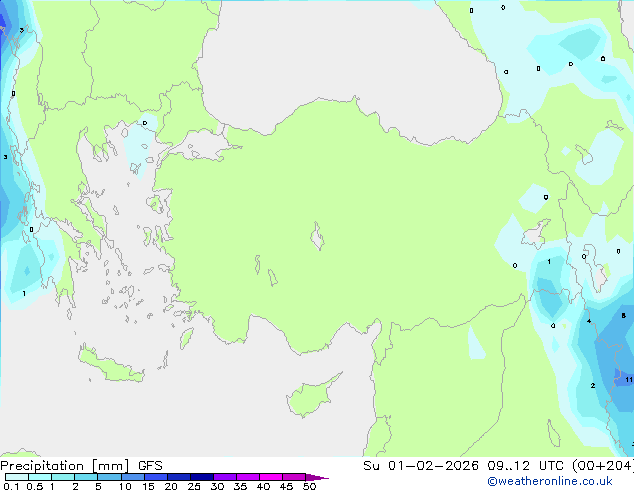Click the legend tick label "45"
This screenshot has width=634, height=490.
[286, 486]
